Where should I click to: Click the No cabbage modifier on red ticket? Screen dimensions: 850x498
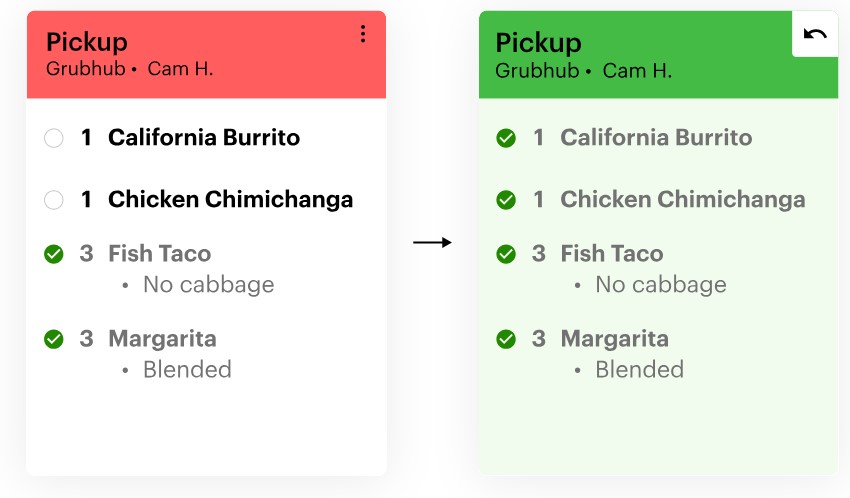pyautogui.click(x=208, y=285)
